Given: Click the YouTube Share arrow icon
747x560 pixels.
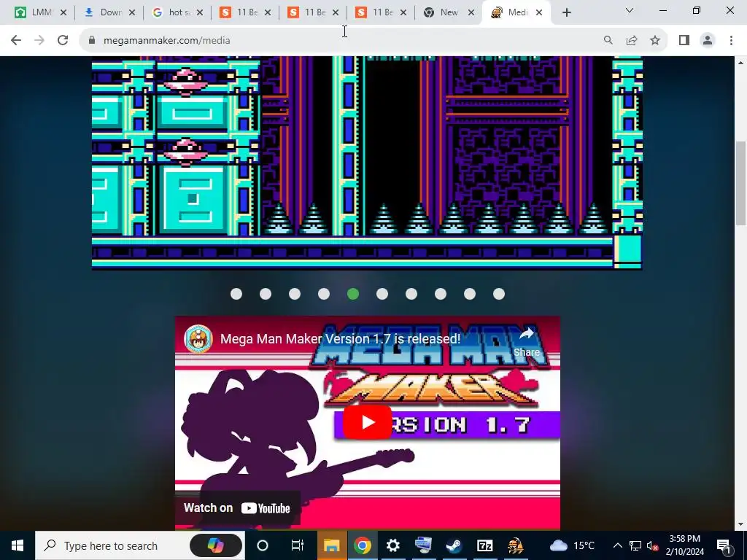Looking at the screenshot, I should pyautogui.click(x=527, y=334).
